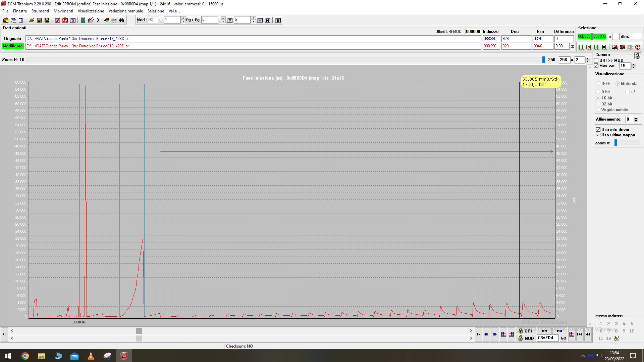Increase the Max var. value with up arrow
This screenshot has width=644, height=362.
633,64
